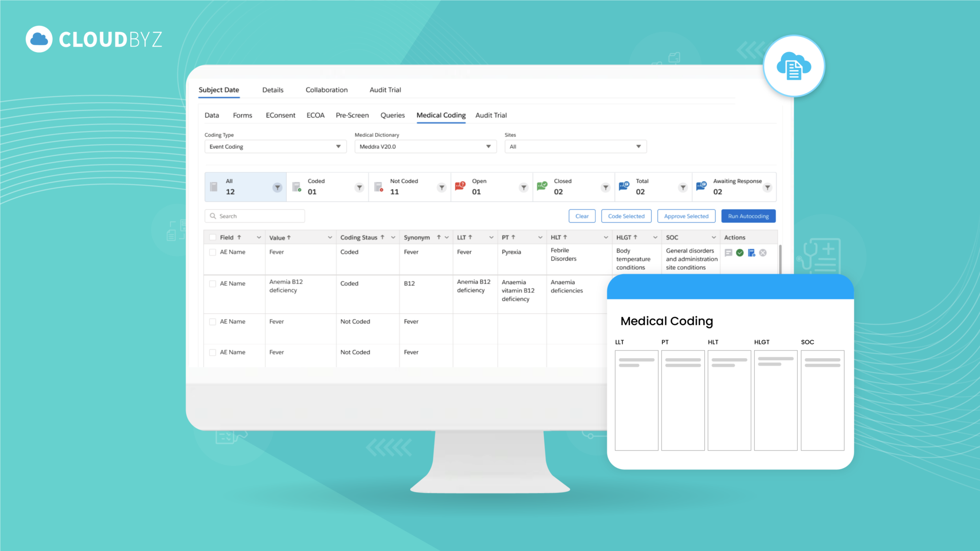This screenshot has width=980, height=551.
Task: Click the comment icon in Actions column
Action: [728, 253]
